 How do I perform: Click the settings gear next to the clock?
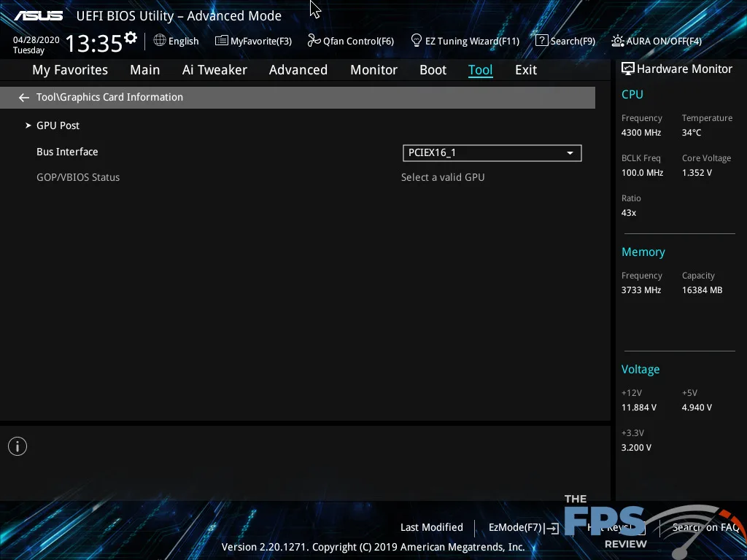click(x=130, y=38)
